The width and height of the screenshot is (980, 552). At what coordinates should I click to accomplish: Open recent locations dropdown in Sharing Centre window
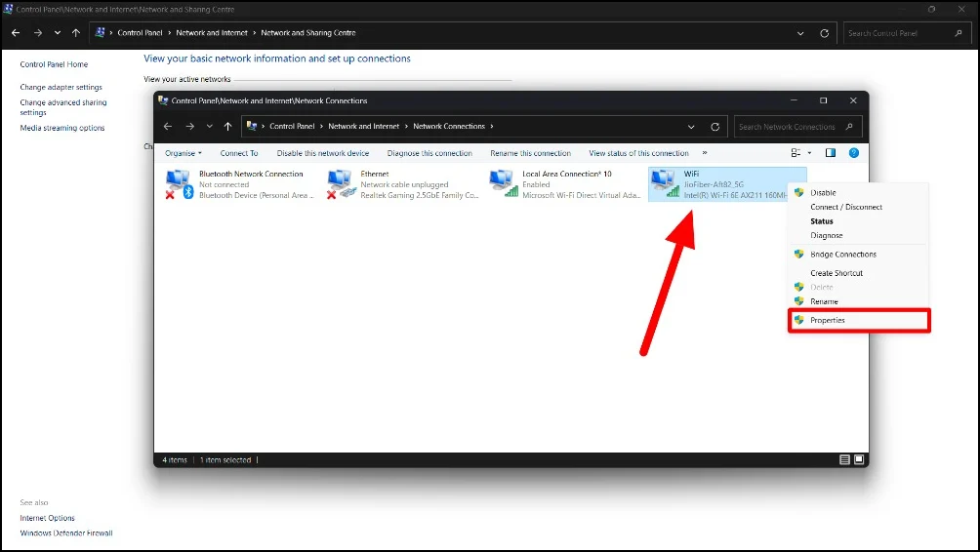[58, 33]
